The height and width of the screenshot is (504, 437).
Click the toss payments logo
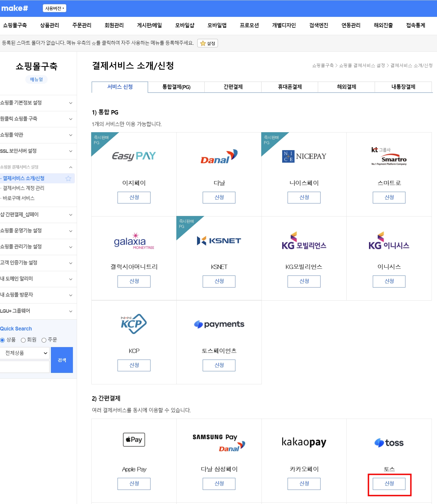219,324
